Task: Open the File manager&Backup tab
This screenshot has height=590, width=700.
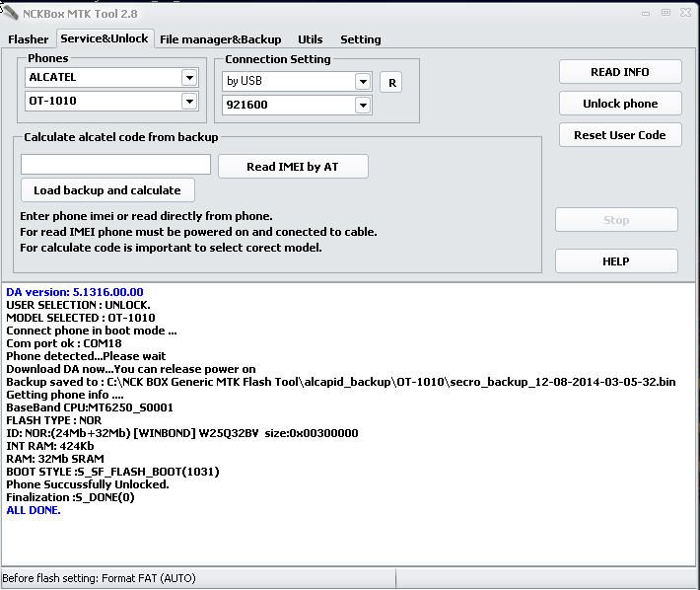Action: tap(220, 39)
